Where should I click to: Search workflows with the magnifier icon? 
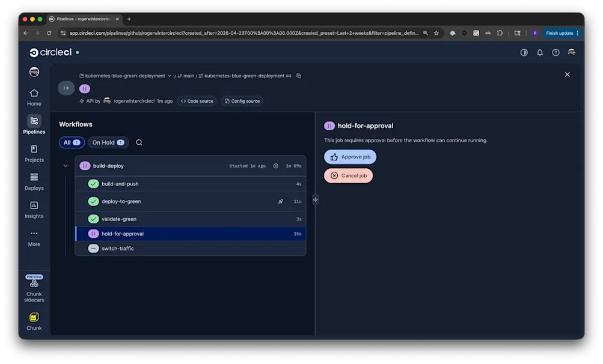pyautogui.click(x=139, y=142)
